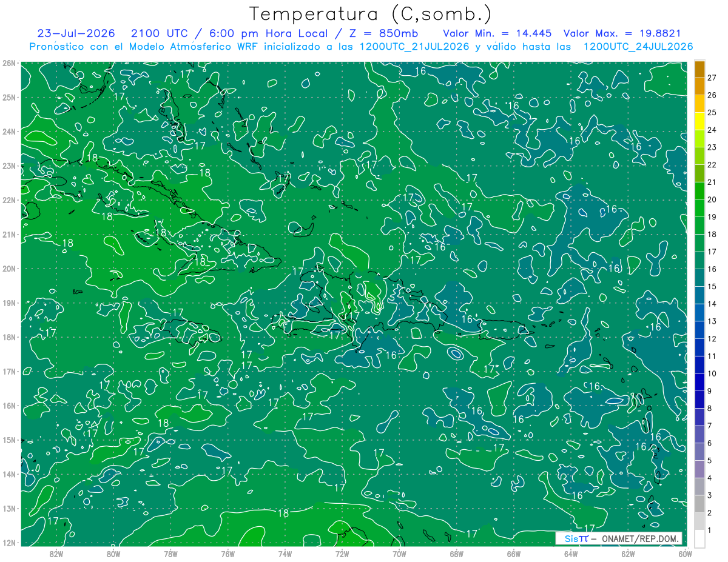Click the colour scale value 27

point(712,78)
